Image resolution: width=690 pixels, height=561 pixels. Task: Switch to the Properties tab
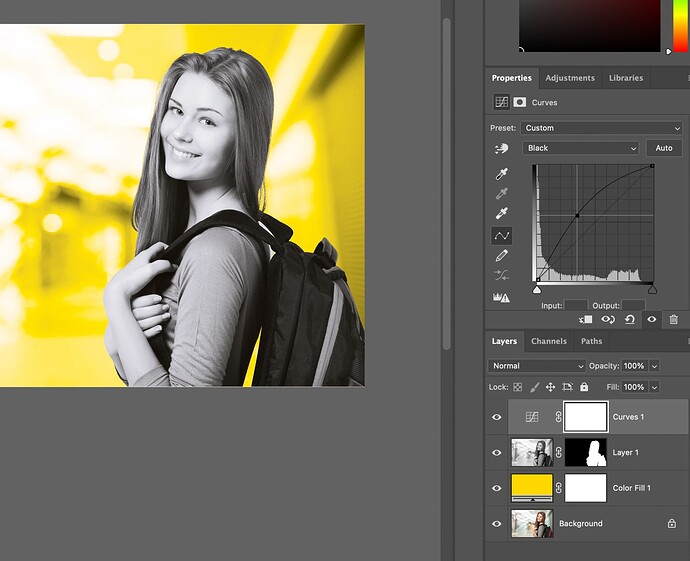pos(511,78)
